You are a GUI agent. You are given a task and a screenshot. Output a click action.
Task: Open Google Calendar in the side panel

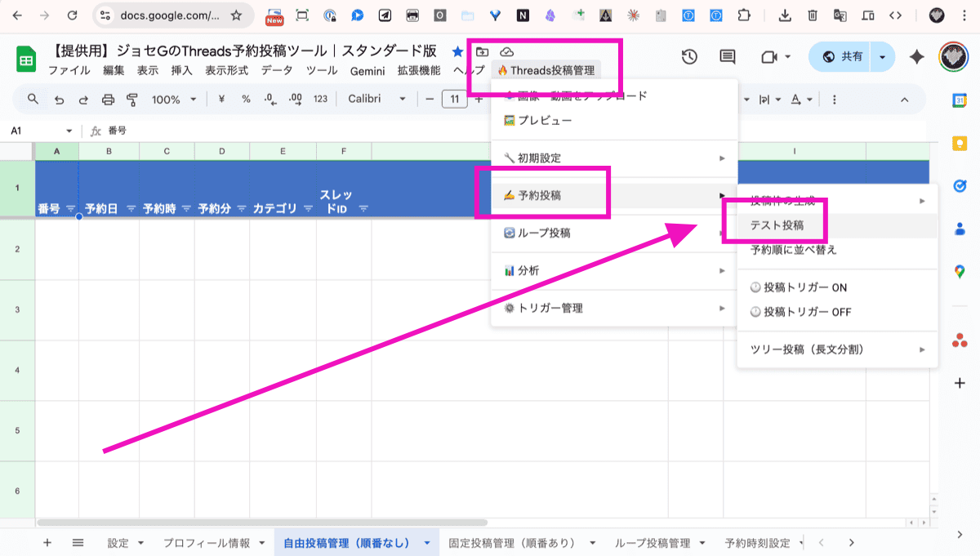tap(960, 100)
